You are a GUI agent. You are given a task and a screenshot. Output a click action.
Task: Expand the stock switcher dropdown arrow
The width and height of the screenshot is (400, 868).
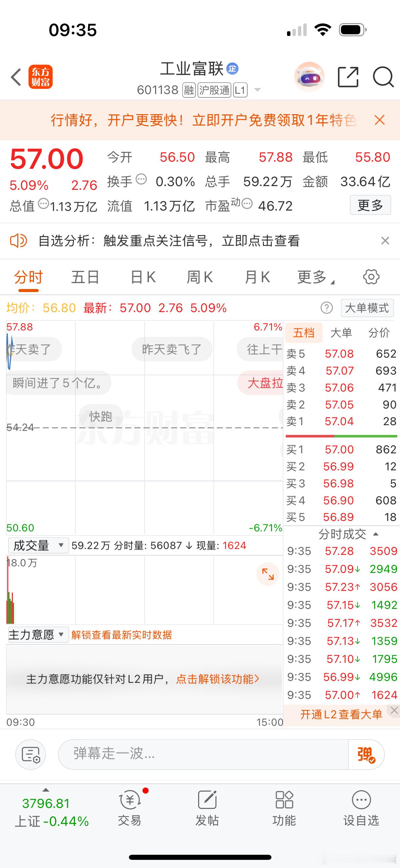click(x=258, y=90)
